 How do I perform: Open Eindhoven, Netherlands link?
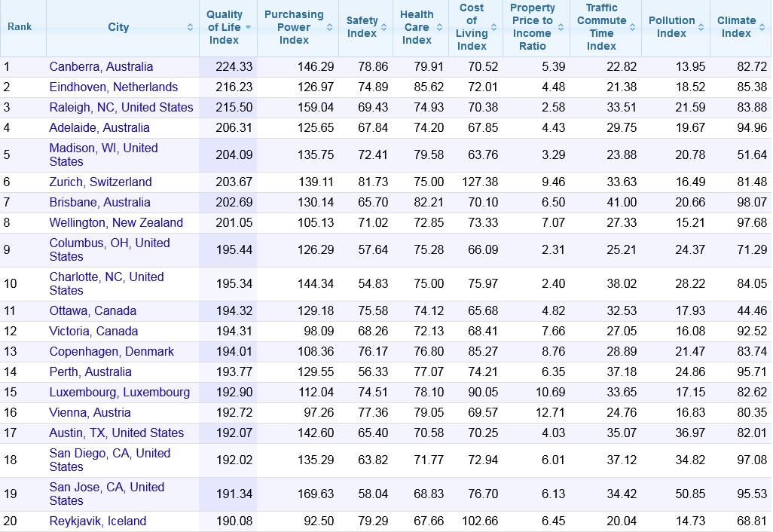[113, 87]
